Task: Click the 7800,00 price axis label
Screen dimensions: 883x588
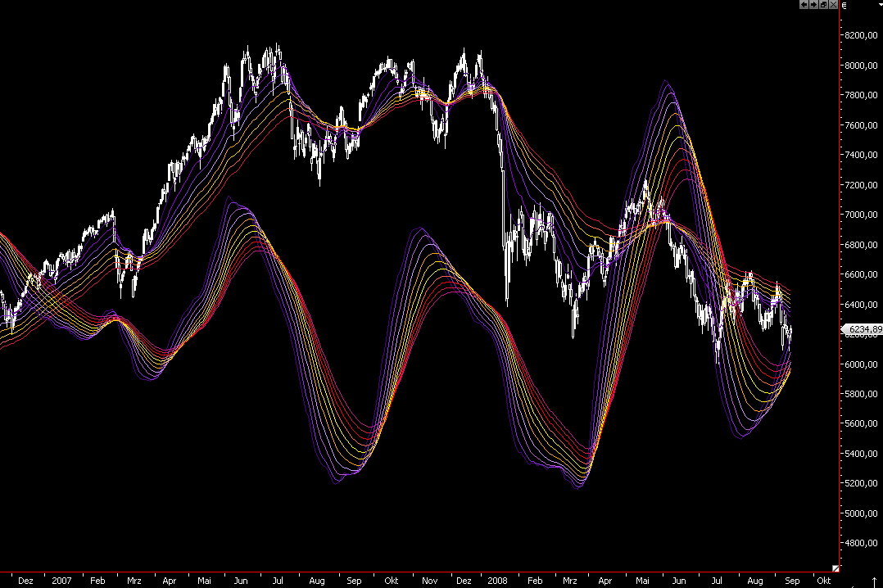Action: pos(861,95)
